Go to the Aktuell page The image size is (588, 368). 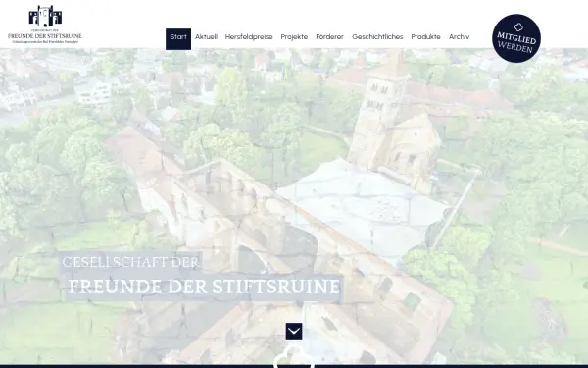click(206, 37)
